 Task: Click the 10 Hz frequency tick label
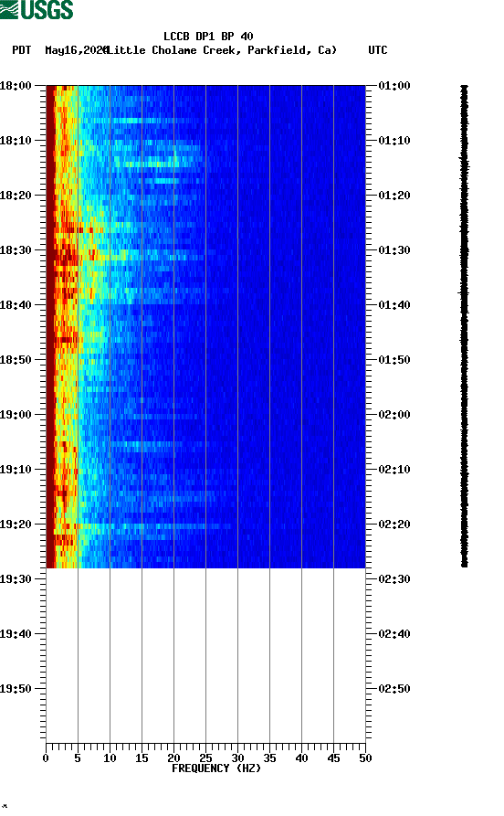tap(110, 758)
